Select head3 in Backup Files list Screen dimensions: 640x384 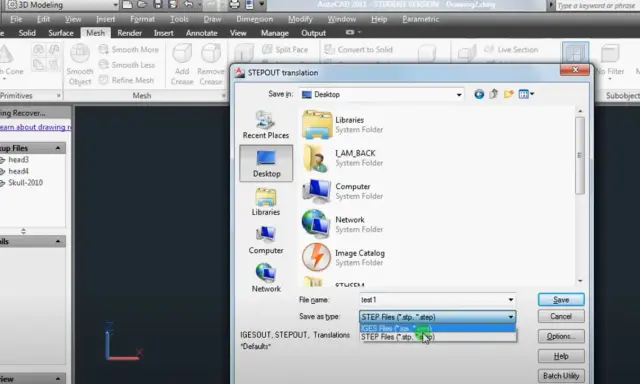(18, 160)
